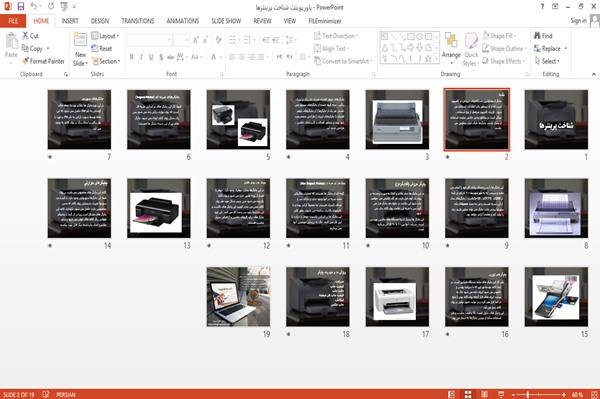Insert a New Slide

coord(80,50)
